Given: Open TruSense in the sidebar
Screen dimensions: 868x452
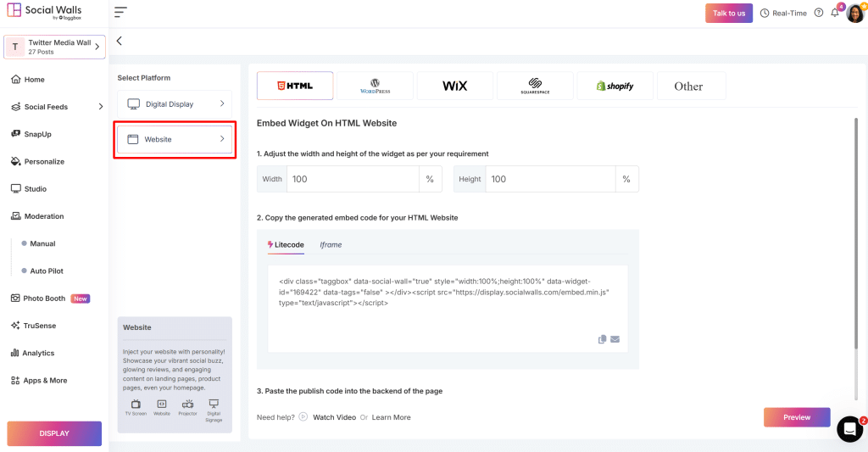Looking at the screenshot, I should click(x=33, y=326).
